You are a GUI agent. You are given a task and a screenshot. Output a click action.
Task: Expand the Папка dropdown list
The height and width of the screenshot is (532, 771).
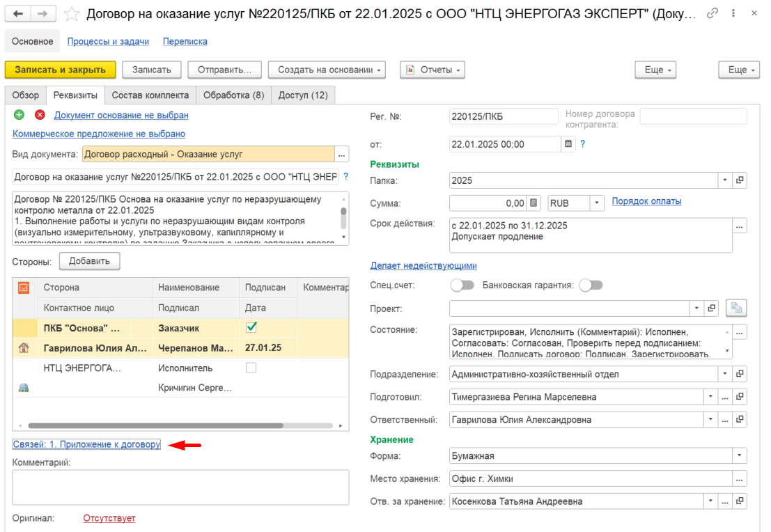pyautogui.click(x=725, y=180)
